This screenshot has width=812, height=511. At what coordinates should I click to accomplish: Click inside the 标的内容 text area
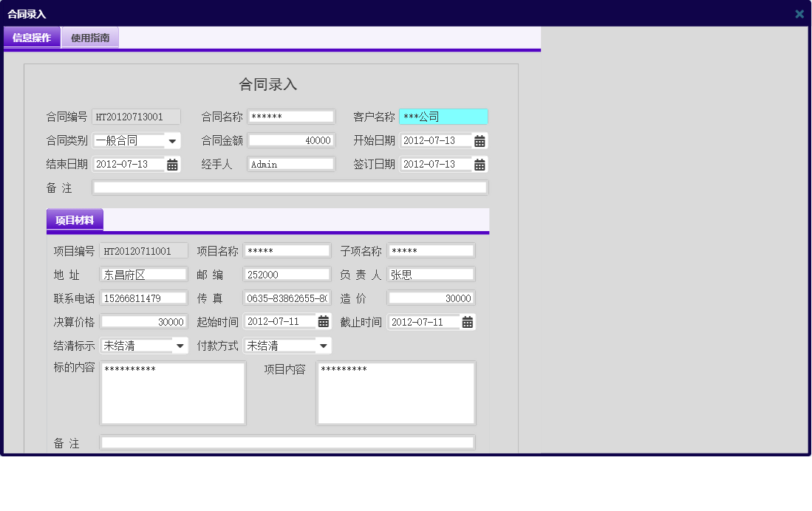[x=172, y=391]
